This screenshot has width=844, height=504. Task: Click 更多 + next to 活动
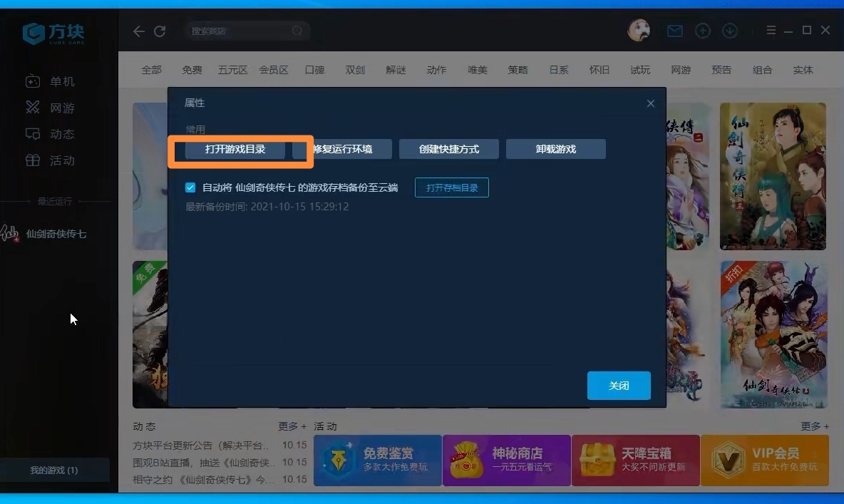815,426
